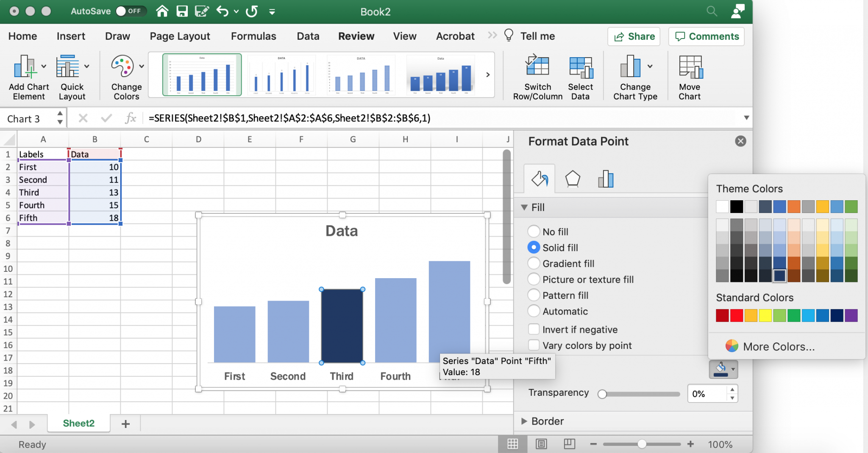
Task: Open the Fill & Line tab in Format pane
Action: [539, 178]
